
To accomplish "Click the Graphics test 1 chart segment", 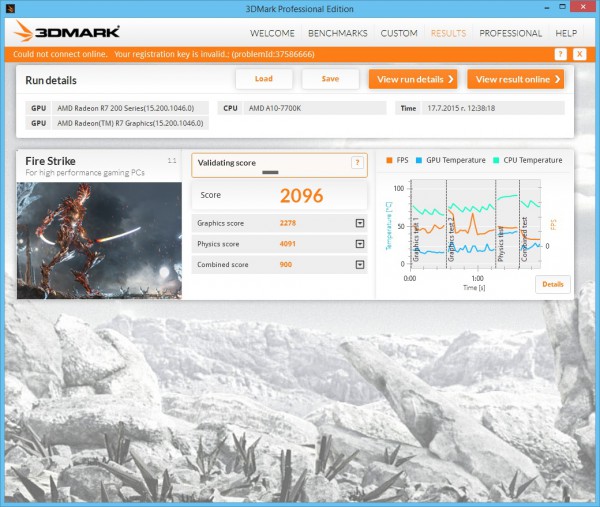I will [x=428, y=224].
